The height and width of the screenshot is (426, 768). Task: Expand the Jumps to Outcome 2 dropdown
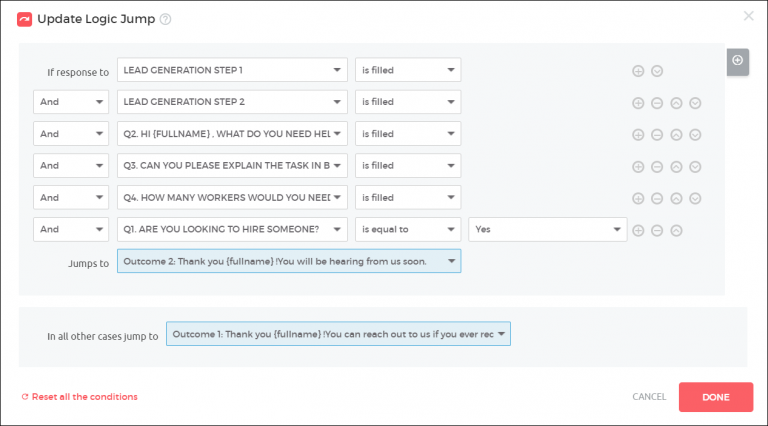(x=289, y=262)
